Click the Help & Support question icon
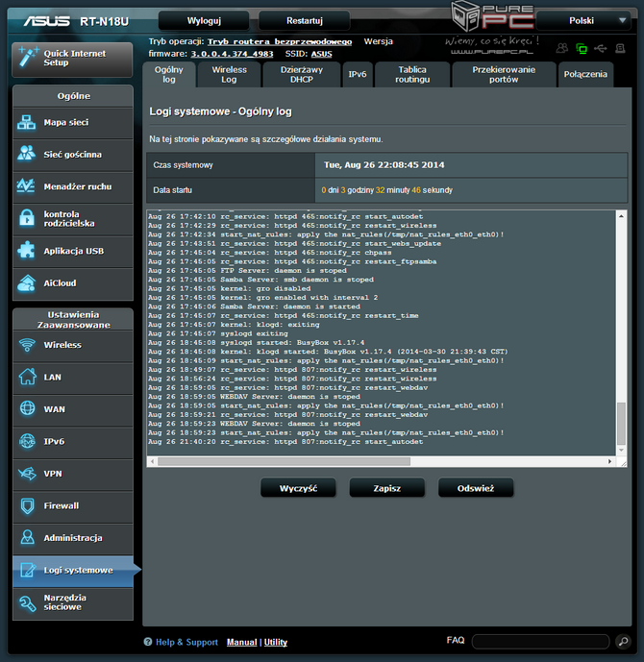Screen dimensions: 644x662 point(148,642)
